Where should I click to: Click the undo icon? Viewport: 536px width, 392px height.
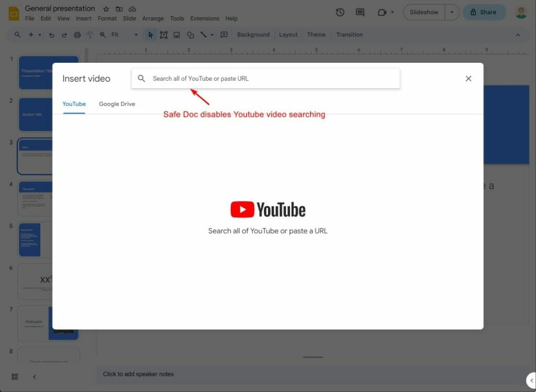[x=51, y=35]
